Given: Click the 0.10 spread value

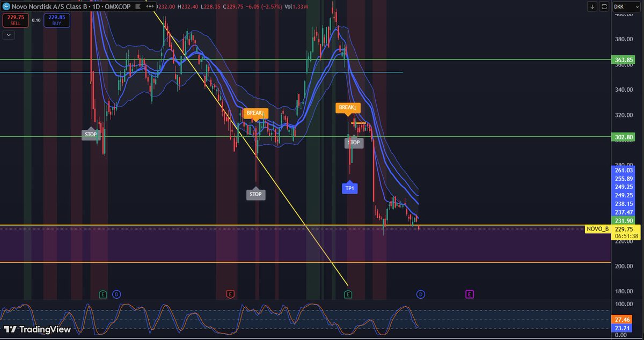Looking at the screenshot, I should pyautogui.click(x=35, y=20).
